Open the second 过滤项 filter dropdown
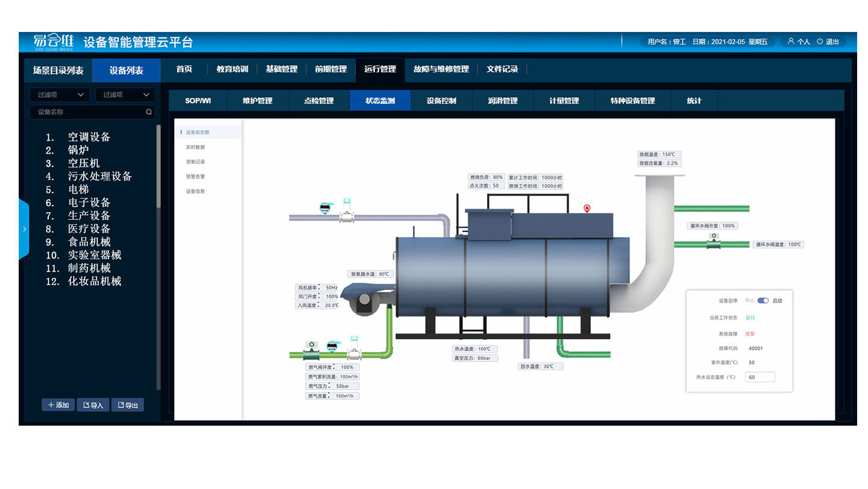 125,95
